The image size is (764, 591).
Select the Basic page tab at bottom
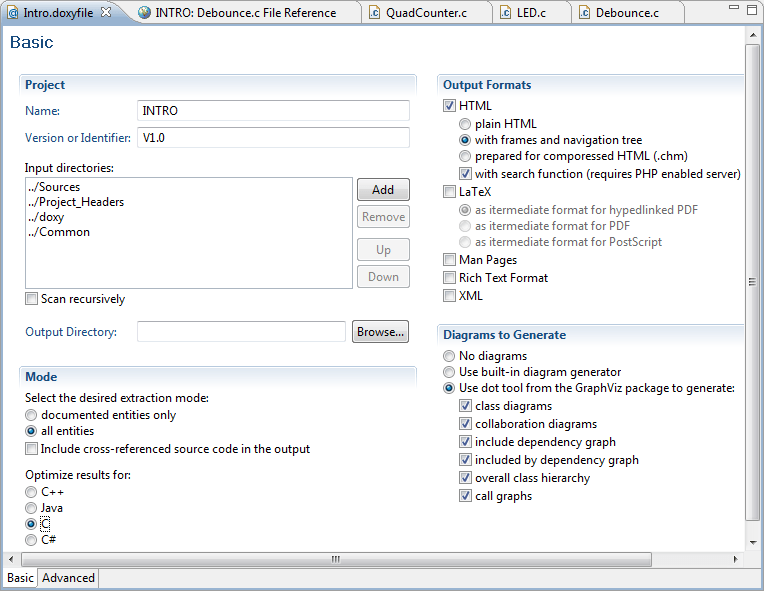click(x=20, y=578)
